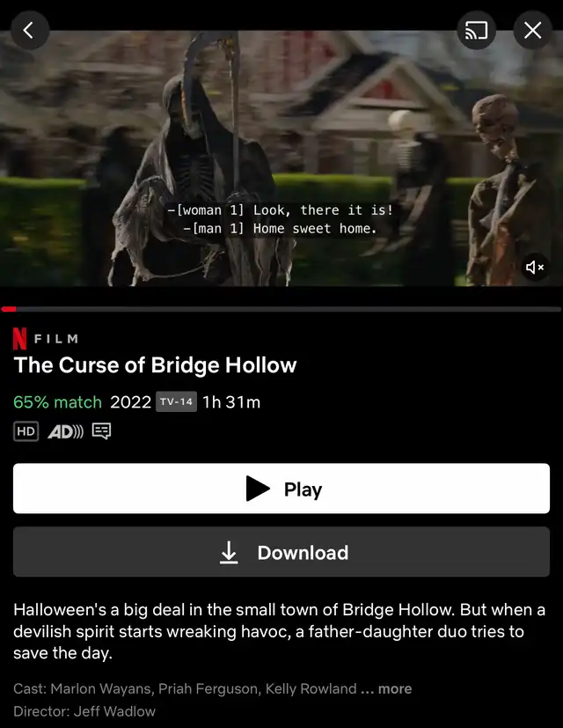The height and width of the screenshot is (728, 563).
Task: Tap the trailer video preview
Action: click(x=281, y=158)
